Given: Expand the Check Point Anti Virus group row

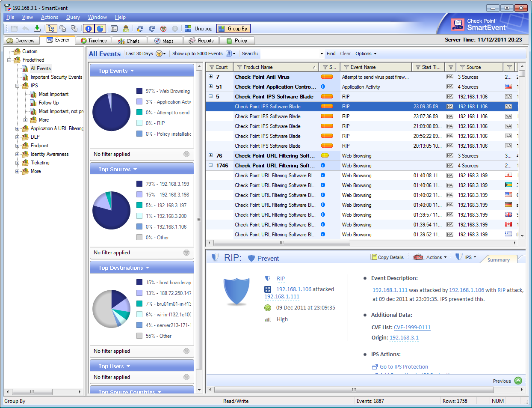Looking at the screenshot, I should (210, 77).
